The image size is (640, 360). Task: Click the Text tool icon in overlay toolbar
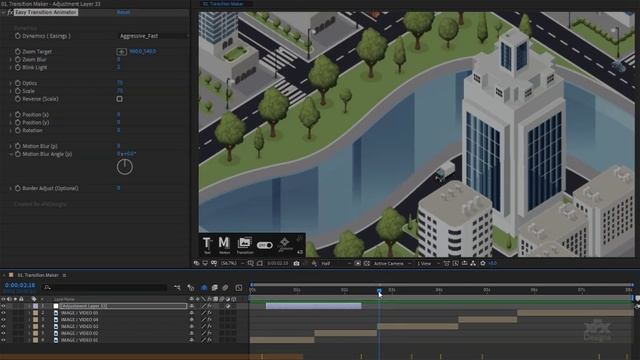[207, 244]
